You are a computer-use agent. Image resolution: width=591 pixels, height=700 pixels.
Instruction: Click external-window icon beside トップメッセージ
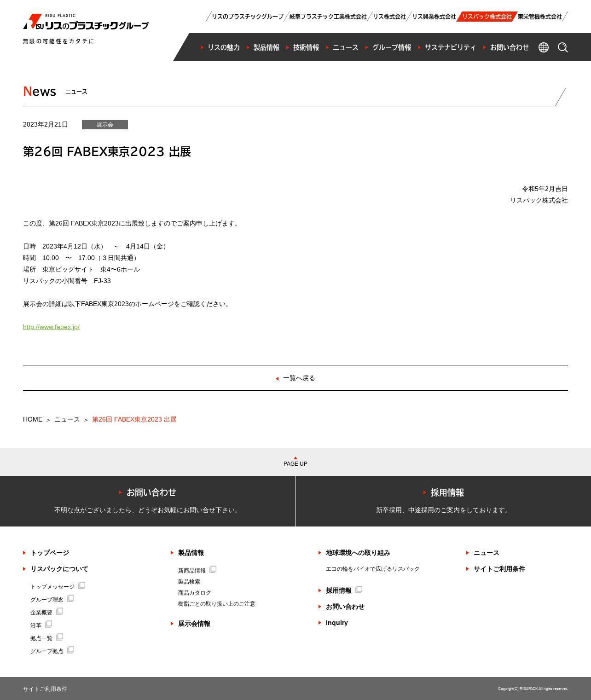(x=82, y=585)
